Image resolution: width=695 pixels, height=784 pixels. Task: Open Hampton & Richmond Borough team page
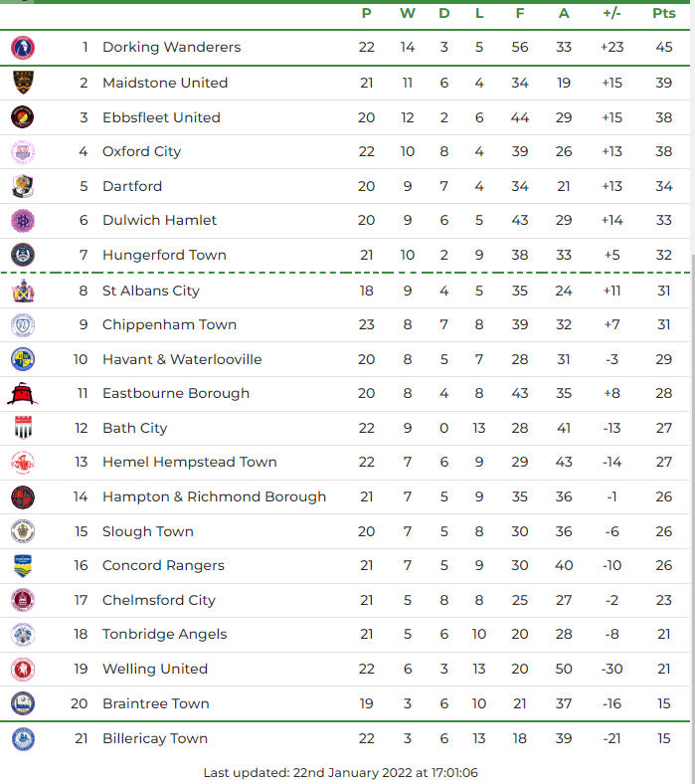point(214,496)
